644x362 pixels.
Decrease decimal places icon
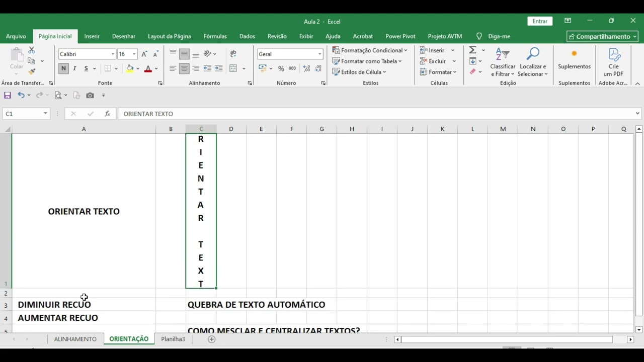coord(318,68)
